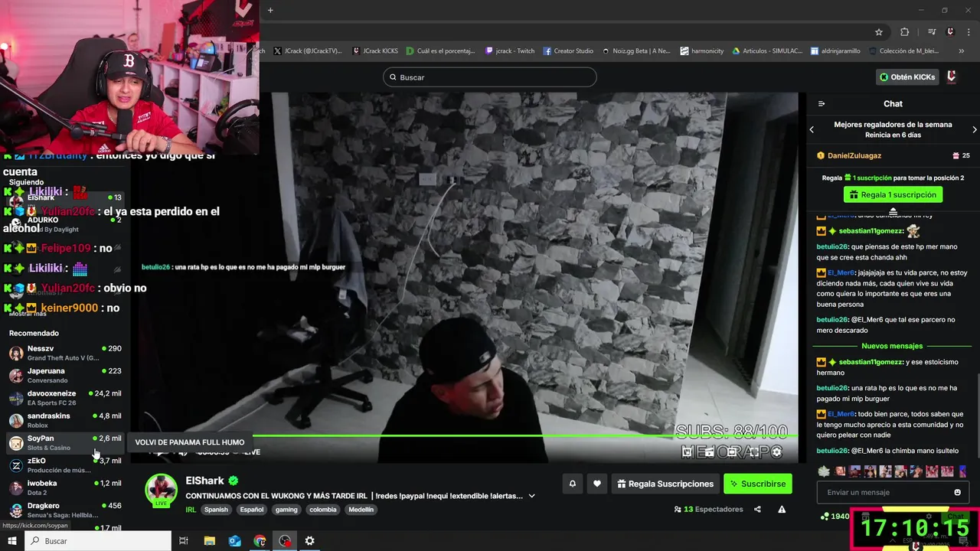Open Outlook from taskbar
The image size is (980, 551).
point(235,541)
